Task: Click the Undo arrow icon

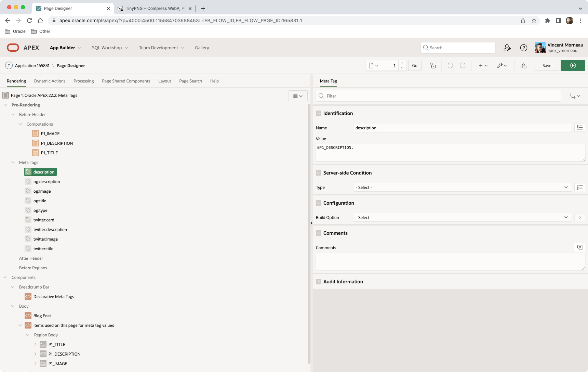Action: [x=450, y=65]
